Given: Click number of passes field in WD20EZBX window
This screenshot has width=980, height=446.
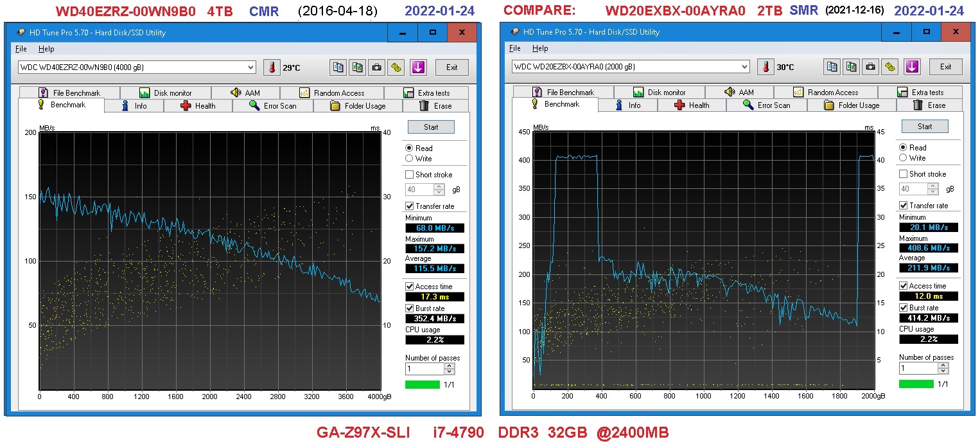Looking at the screenshot, I should pos(918,369).
